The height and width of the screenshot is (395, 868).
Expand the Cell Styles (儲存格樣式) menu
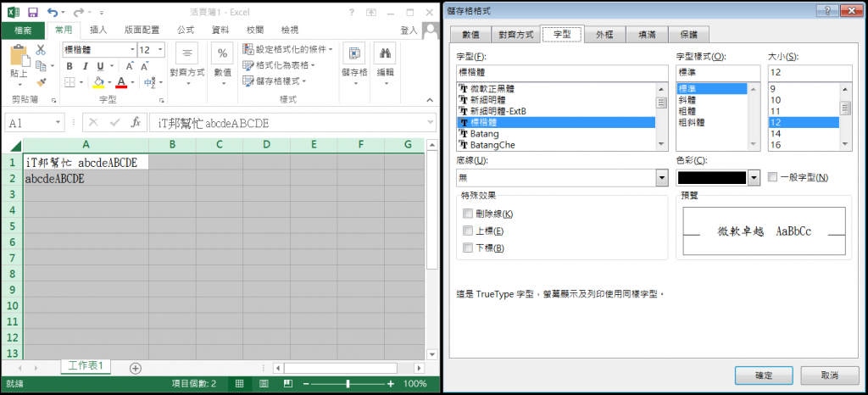(275, 81)
